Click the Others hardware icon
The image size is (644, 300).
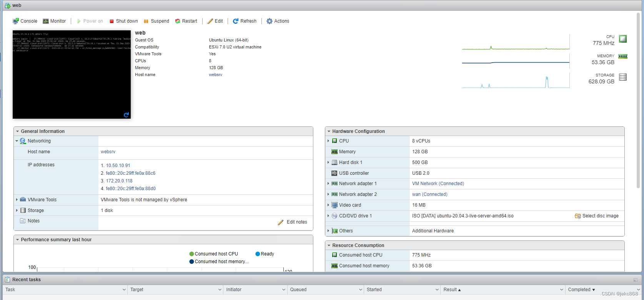click(x=334, y=231)
